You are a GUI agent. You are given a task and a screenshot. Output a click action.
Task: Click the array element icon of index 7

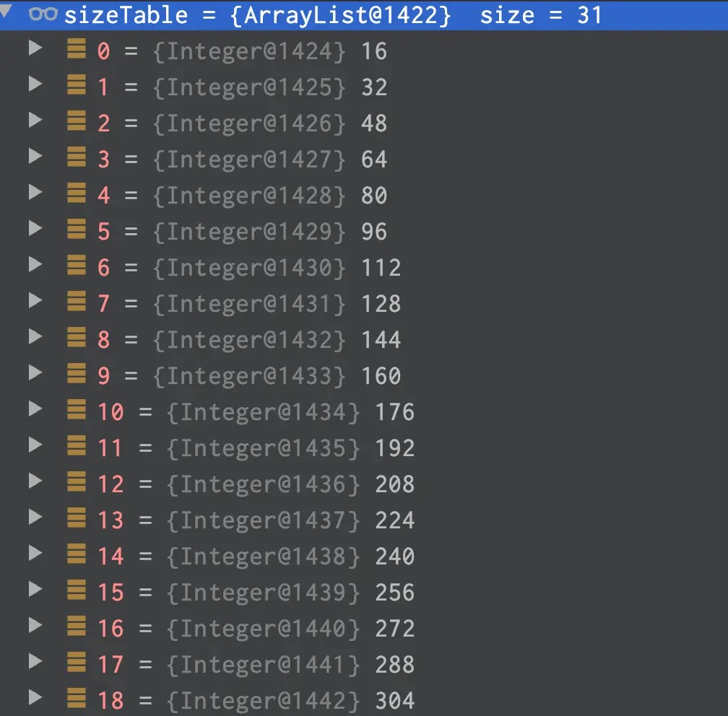[77, 302]
